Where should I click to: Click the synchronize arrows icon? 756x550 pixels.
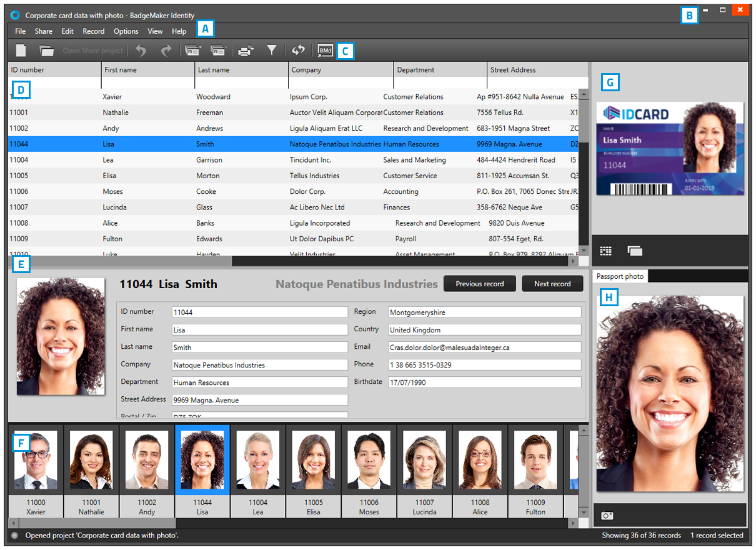point(298,51)
